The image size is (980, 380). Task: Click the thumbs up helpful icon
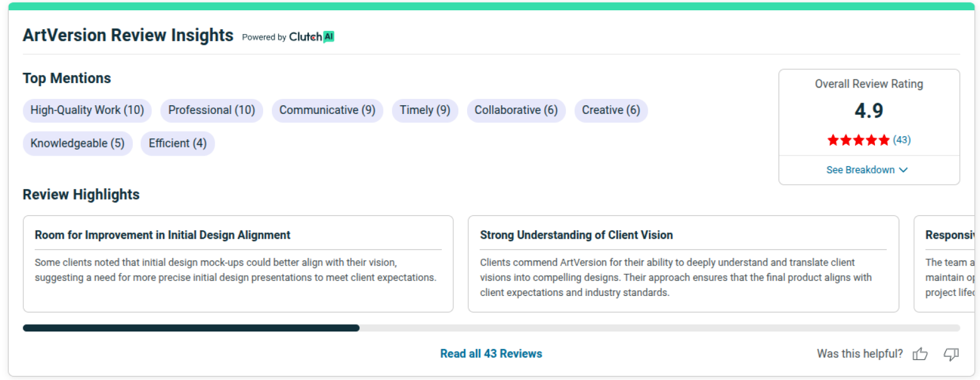(920, 354)
